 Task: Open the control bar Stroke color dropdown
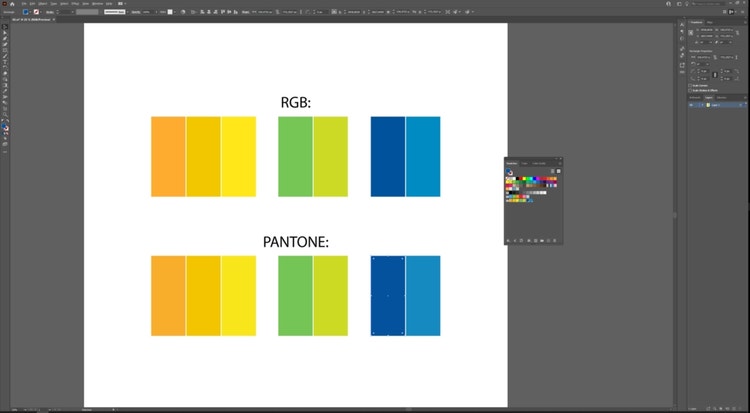click(41, 12)
